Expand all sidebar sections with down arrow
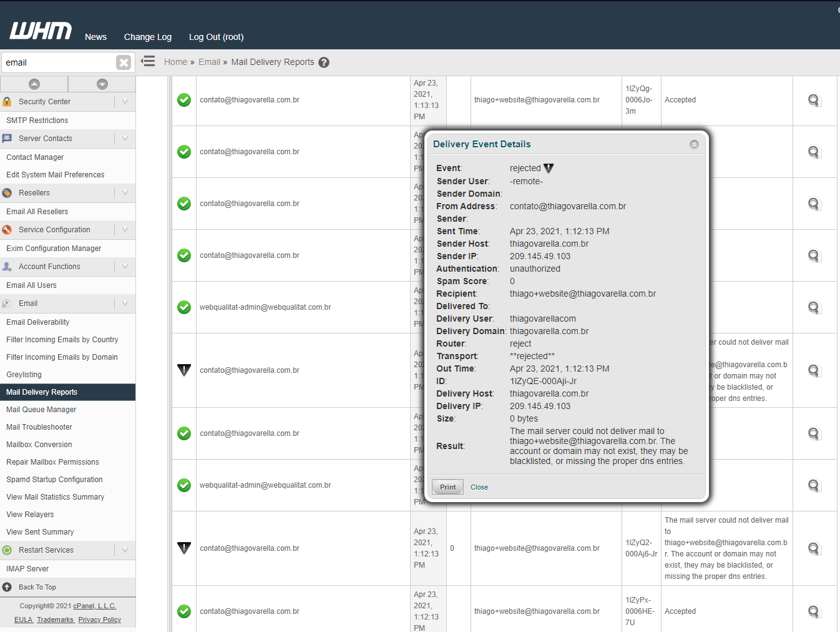The image size is (840, 632). [x=102, y=84]
